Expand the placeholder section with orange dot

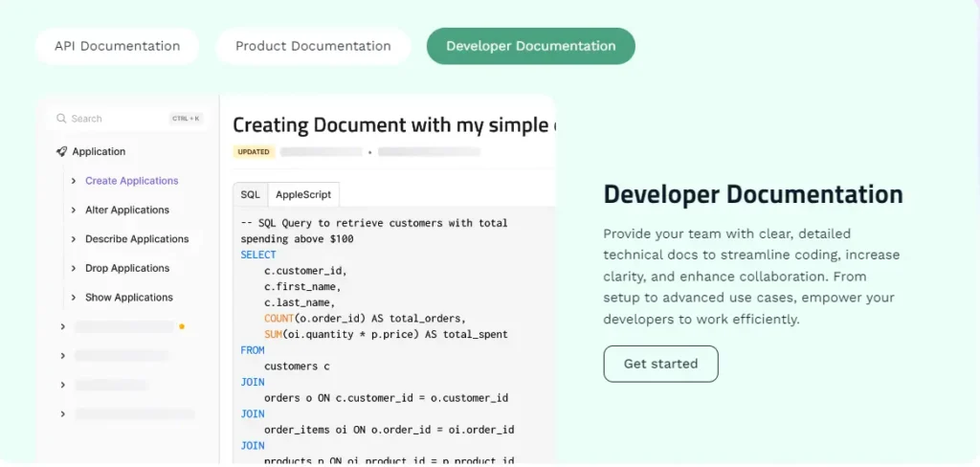62,327
